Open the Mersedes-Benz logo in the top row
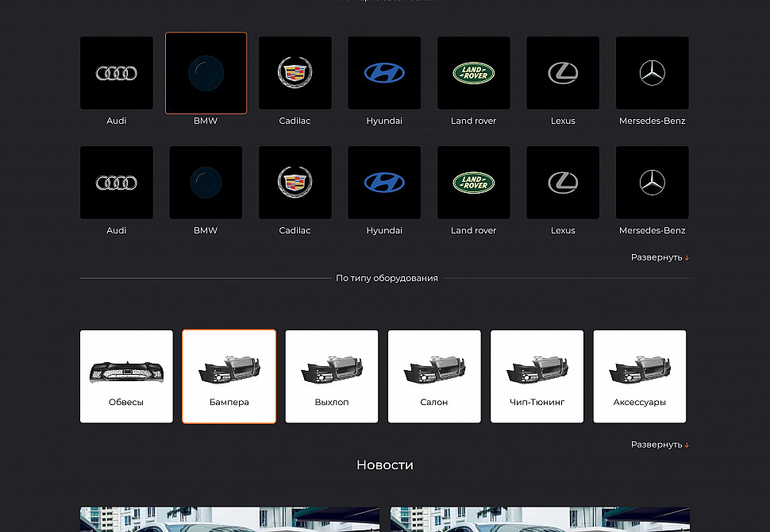This screenshot has height=532, width=770. (653, 73)
